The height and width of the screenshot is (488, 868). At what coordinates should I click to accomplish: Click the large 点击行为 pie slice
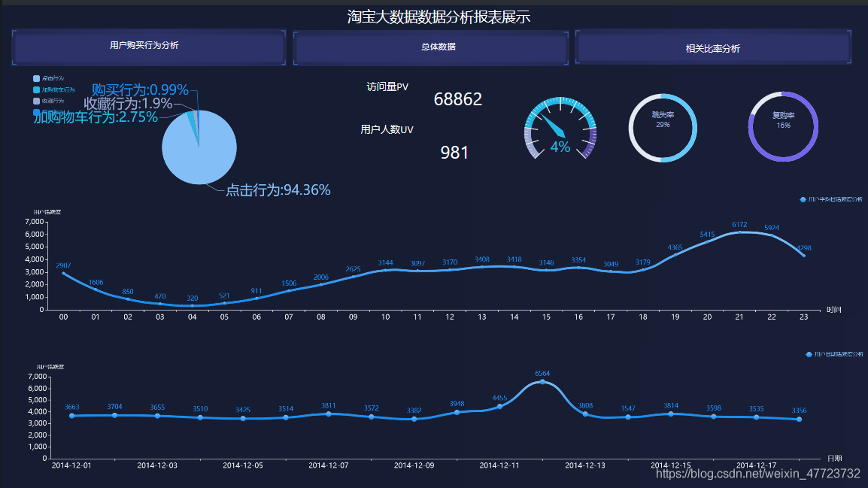coord(199,152)
